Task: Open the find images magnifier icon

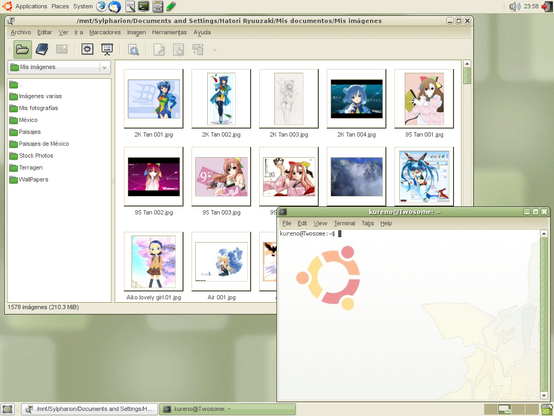Action: click(x=133, y=49)
